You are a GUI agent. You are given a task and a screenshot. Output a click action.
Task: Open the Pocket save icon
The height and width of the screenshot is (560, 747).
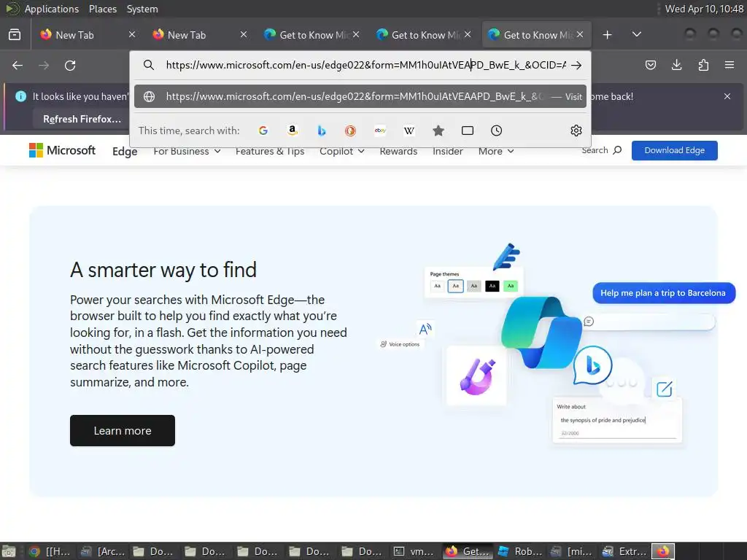(650, 65)
